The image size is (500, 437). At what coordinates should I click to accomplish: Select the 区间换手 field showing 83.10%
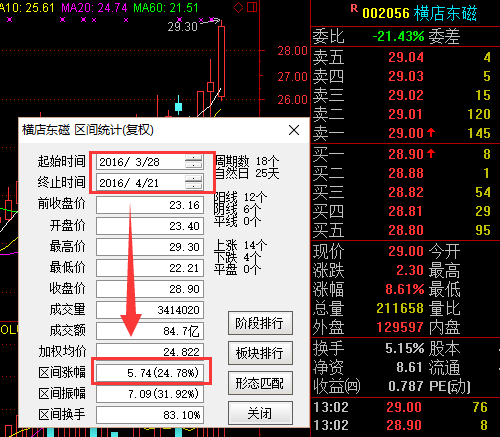coord(150,415)
